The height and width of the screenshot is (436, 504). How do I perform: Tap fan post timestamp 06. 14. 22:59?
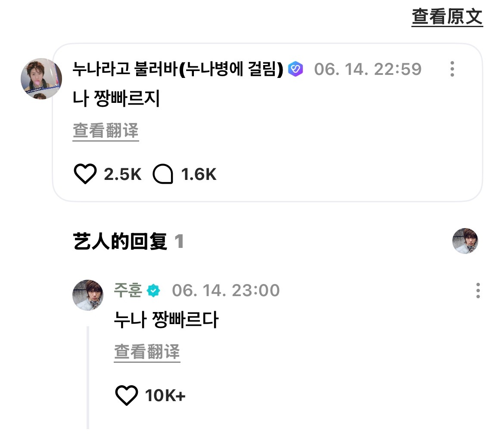[x=368, y=69]
